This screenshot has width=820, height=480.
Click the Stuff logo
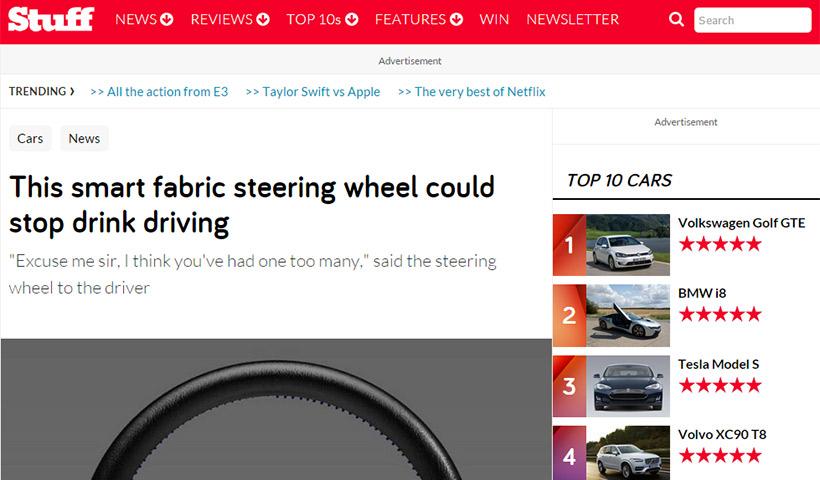pyautogui.click(x=51, y=19)
